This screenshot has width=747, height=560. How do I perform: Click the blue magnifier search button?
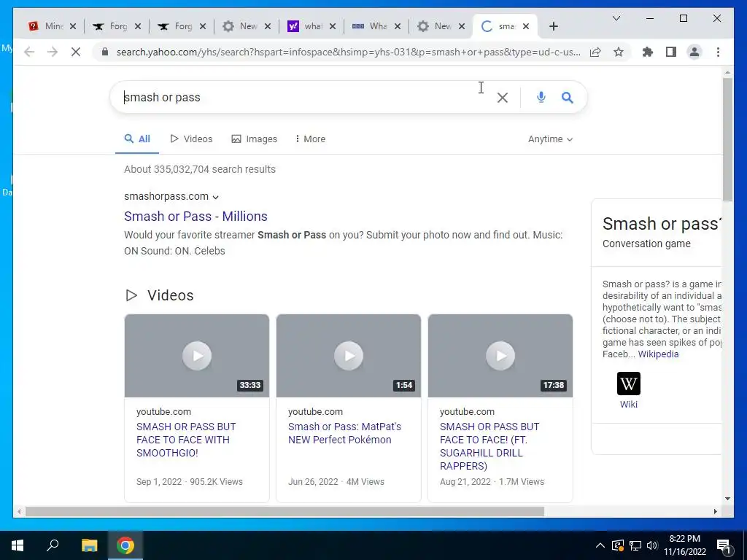[x=567, y=97]
